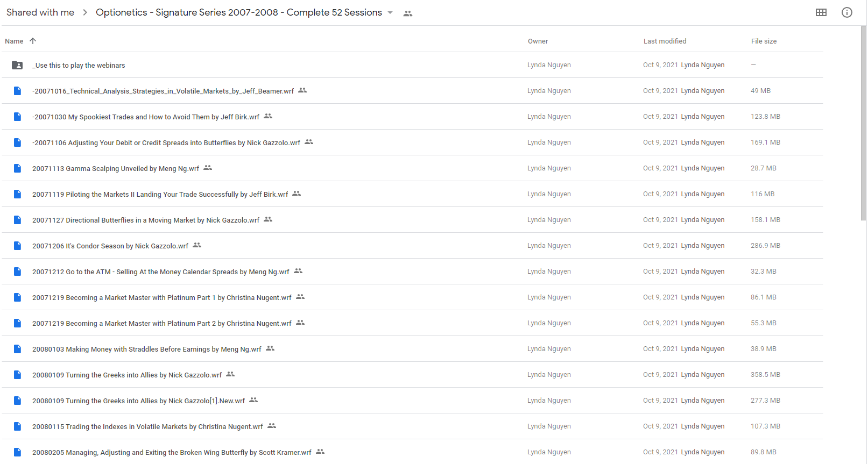Select '20071212 Go to the ATM' file name
The image size is (868, 464).
(x=161, y=272)
